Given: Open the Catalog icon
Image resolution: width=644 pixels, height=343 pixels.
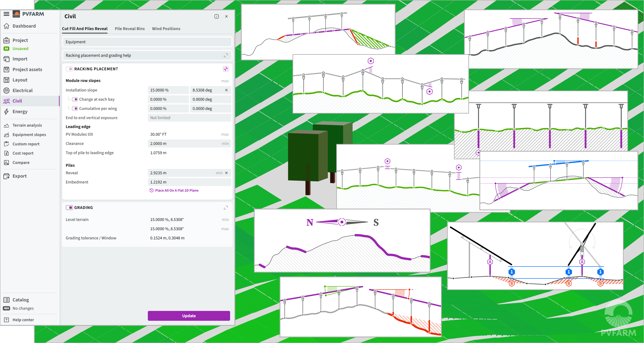Looking at the screenshot, I should tap(7, 300).
